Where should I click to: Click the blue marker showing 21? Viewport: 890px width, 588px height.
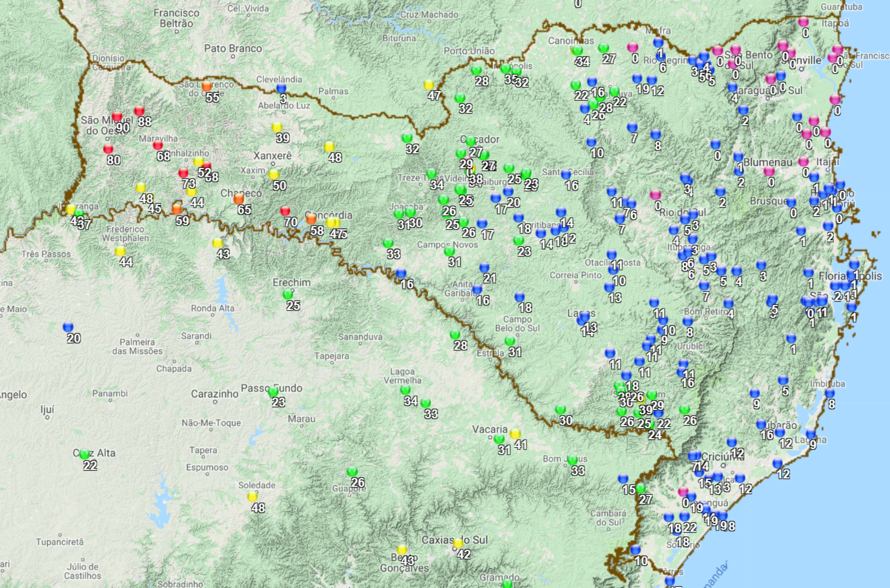485,268
